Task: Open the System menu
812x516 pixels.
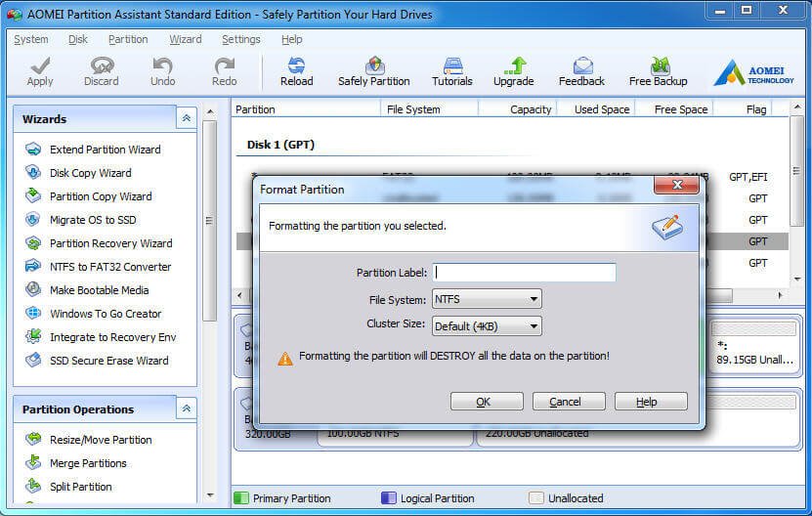Action: [x=31, y=39]
